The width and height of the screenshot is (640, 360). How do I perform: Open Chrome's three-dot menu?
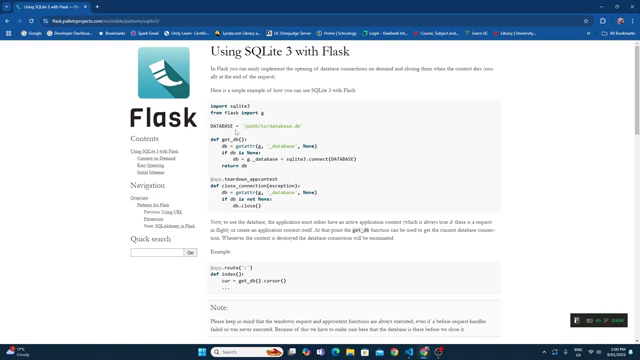(x=633, y=21)
